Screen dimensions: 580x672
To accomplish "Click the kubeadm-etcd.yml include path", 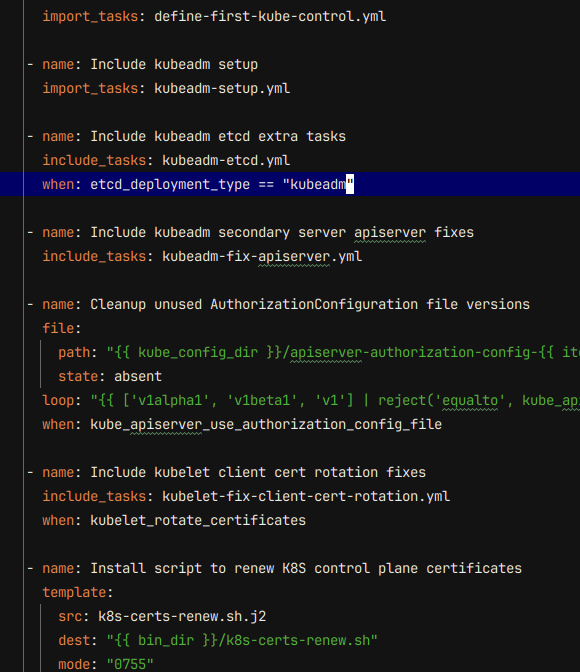I will click(x=226, y=161).
